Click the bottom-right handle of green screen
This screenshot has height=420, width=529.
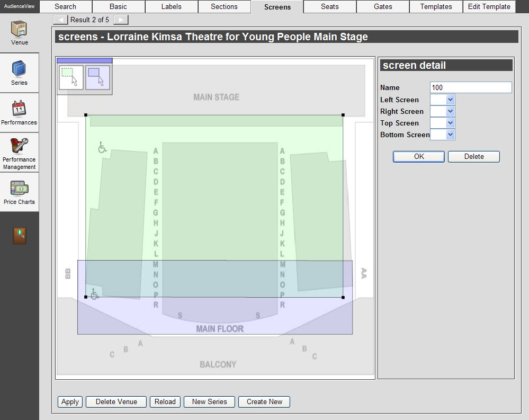tap(343, 297)
